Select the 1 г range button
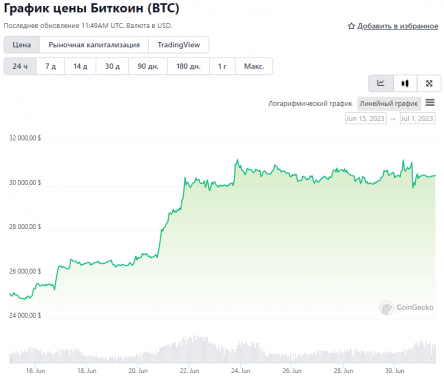 222,66
